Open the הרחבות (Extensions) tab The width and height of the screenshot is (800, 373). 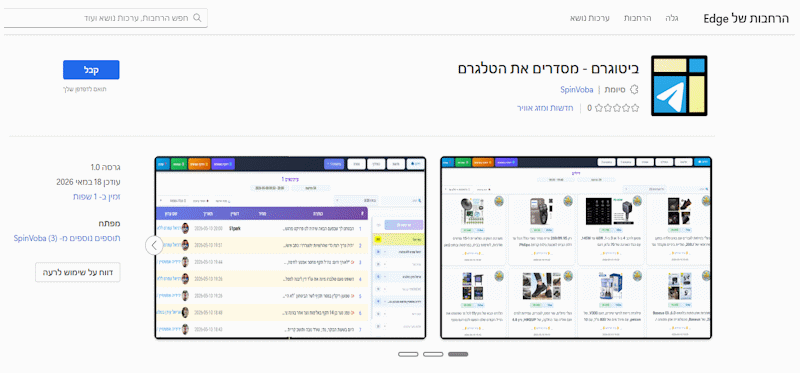637,18
